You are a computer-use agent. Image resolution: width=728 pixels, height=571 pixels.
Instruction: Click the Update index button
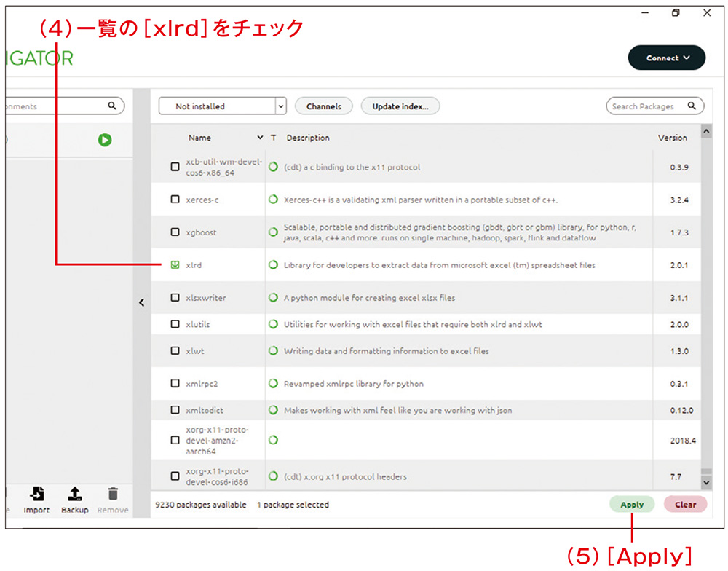click(400, 106)
